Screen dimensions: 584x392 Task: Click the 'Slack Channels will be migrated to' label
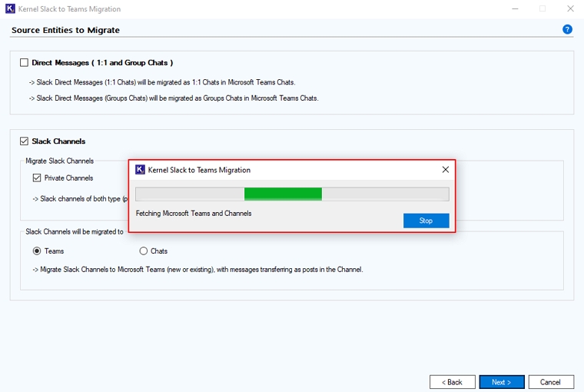pos(74,232)
